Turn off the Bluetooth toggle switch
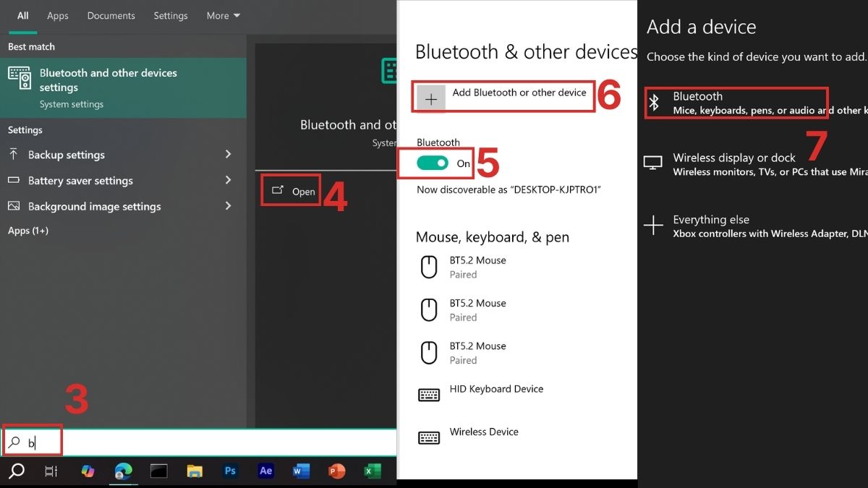 click(433, 163)
